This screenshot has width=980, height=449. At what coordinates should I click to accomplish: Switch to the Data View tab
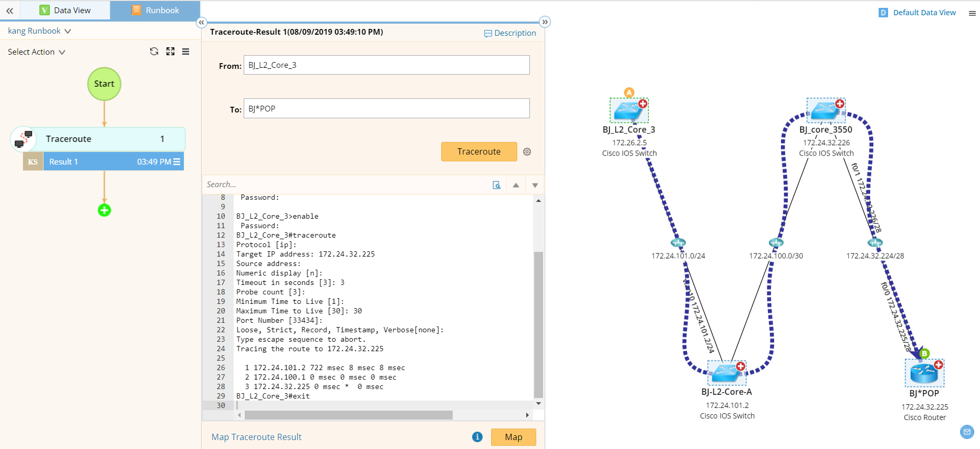[66, 11]
